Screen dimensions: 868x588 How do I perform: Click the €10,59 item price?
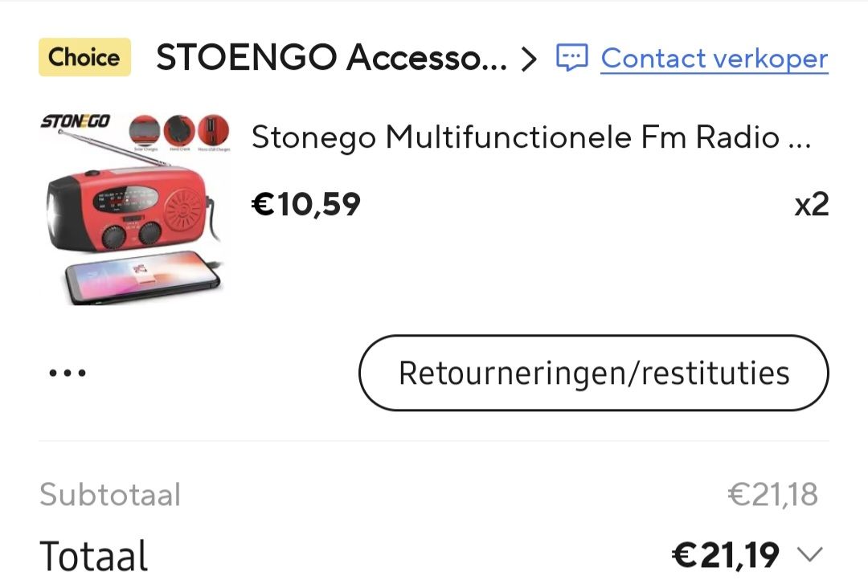click(306, 205)
